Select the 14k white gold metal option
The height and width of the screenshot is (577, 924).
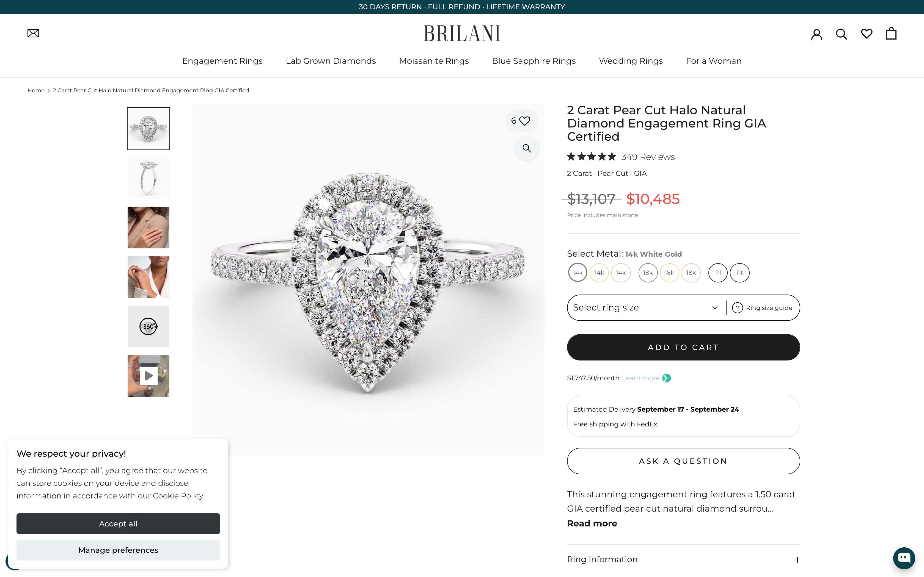(x=577, y=273)
